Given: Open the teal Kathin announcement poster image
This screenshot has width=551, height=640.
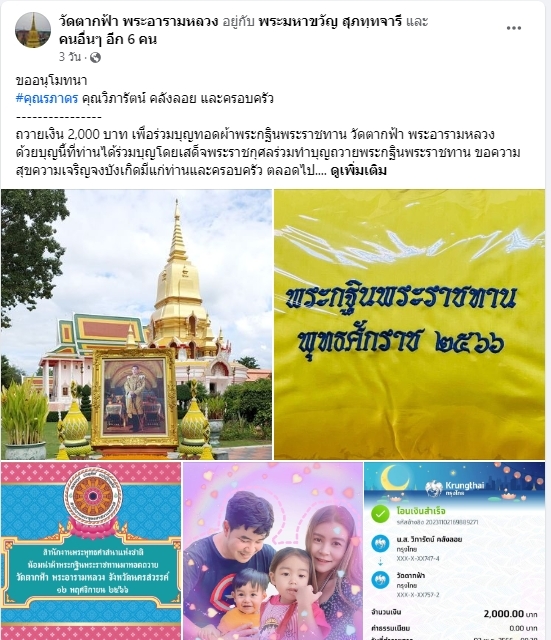Looking at the screenshot, I should [91, 551].
